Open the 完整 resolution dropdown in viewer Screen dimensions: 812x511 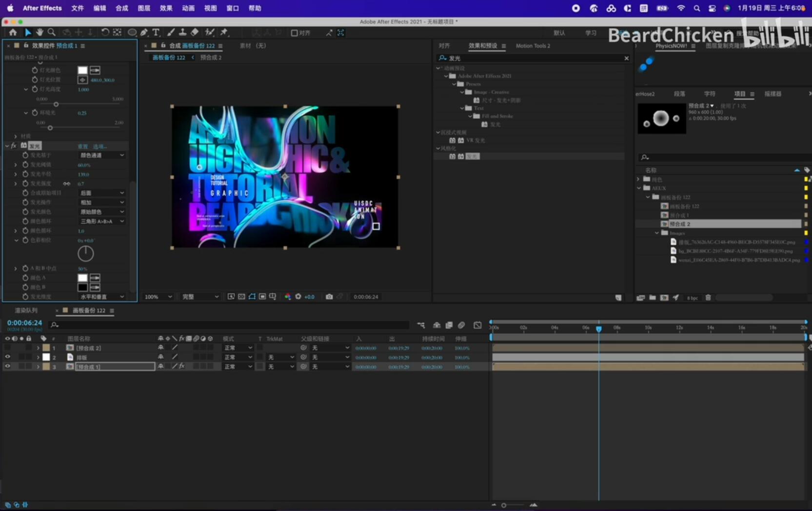200,297
